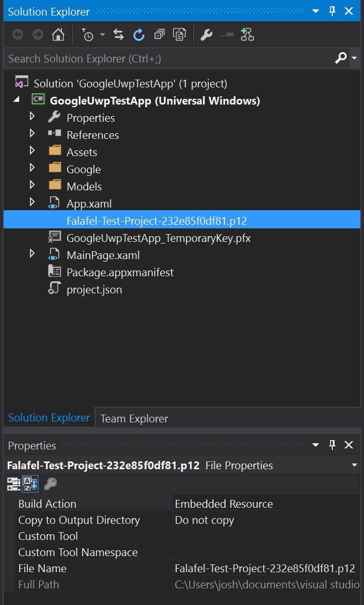Click the Back navigation button
The height and width of the screenshot is (605, 364).
click(17, 34)
